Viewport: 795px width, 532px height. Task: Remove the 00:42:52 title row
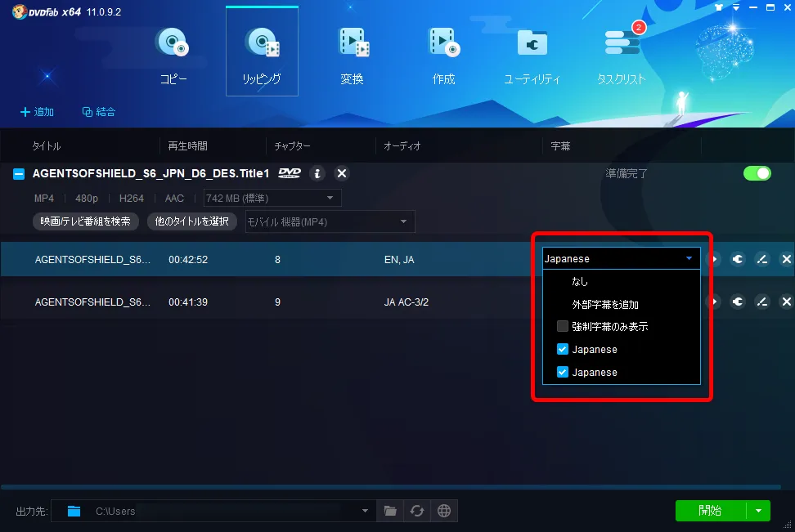pyautogui.click(x=786, y=259)
